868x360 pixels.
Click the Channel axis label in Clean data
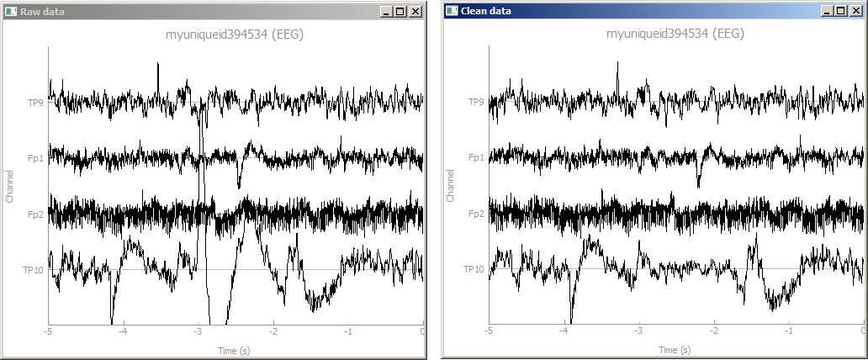(450, 186)
